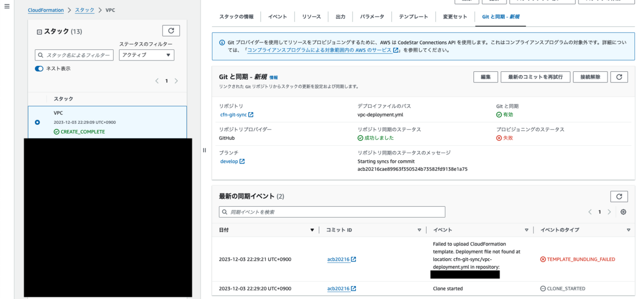Select the VPC stack radio button
Screen dimensions: 644x299
pos(37,122)
